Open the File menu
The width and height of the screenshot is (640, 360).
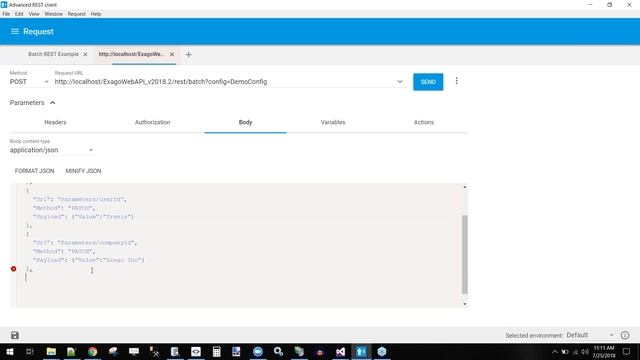point(6,14)
